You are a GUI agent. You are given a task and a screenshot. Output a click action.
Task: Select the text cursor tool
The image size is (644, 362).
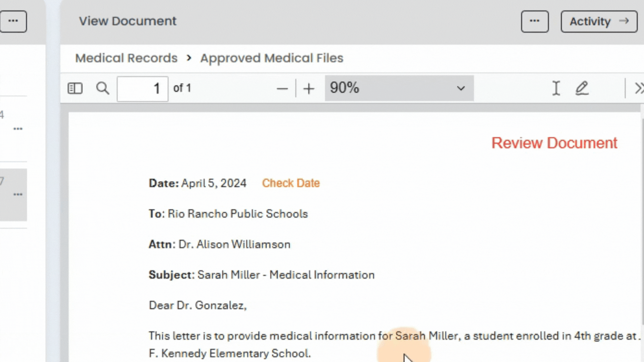(x=556, y=88)
